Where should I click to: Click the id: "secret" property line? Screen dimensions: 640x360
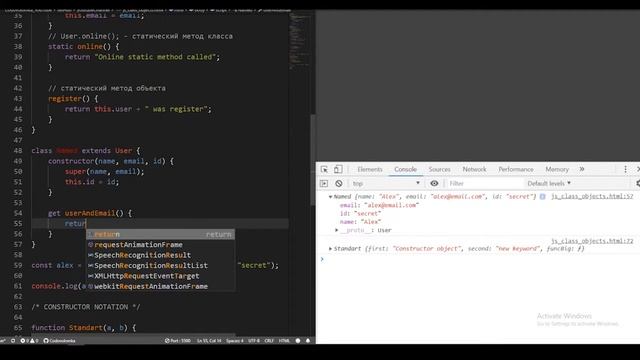(360, 213)
